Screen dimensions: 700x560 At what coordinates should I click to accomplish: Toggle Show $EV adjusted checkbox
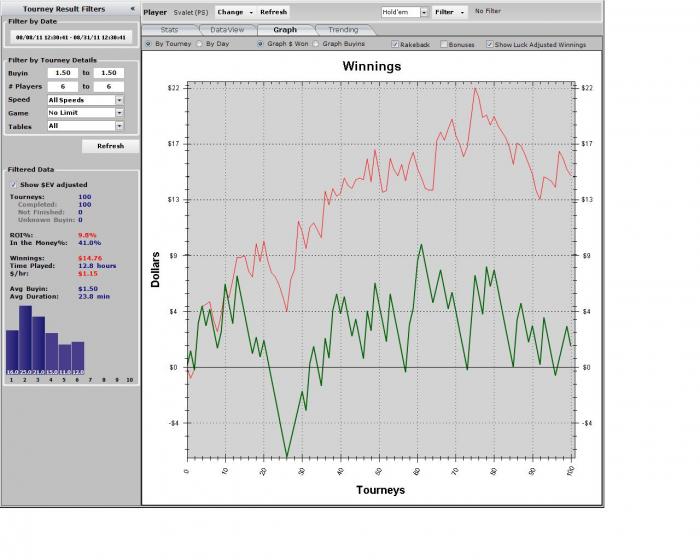tap(13, 184)
